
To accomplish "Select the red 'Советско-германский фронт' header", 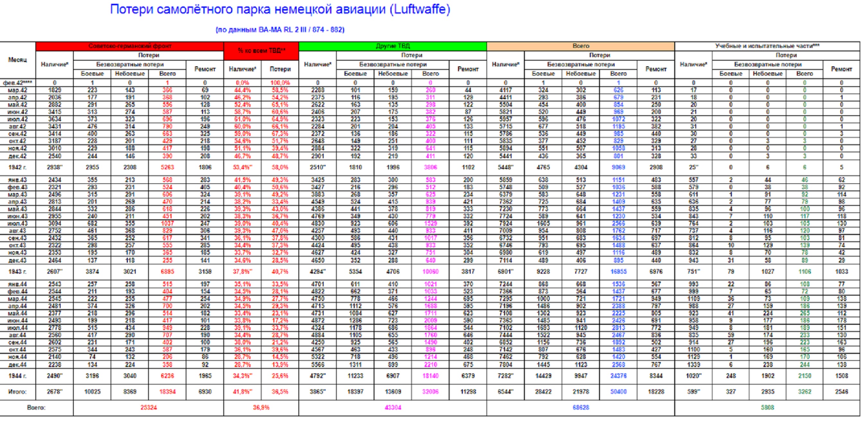I will tap(130, 46).
